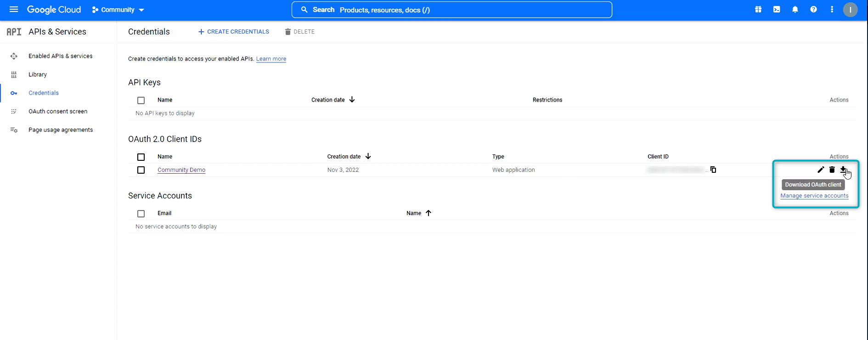Screen dimensions: 868x340
Task: Go to Enabled APIs & services
Action: 61,56
